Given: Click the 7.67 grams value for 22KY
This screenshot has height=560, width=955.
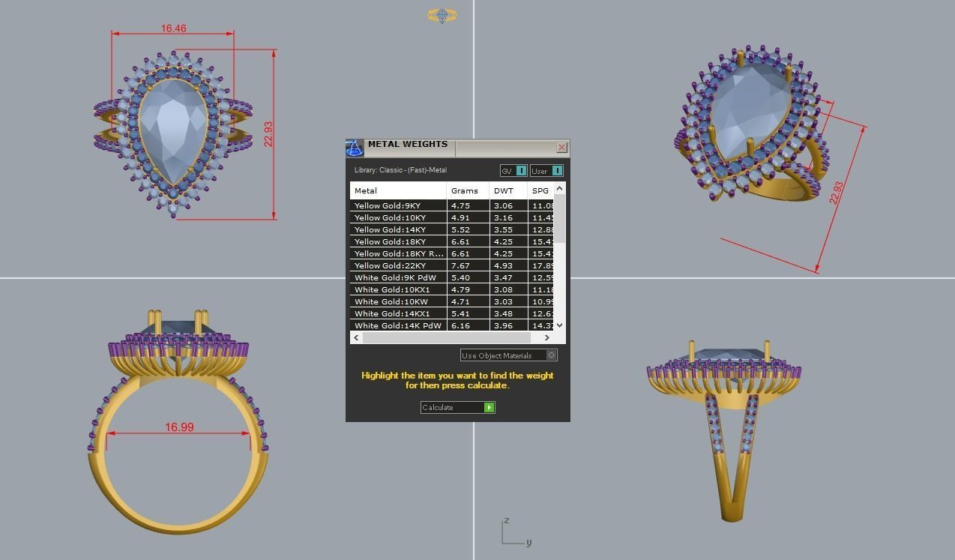Looking at the screenshot, I should click(460, 265).
